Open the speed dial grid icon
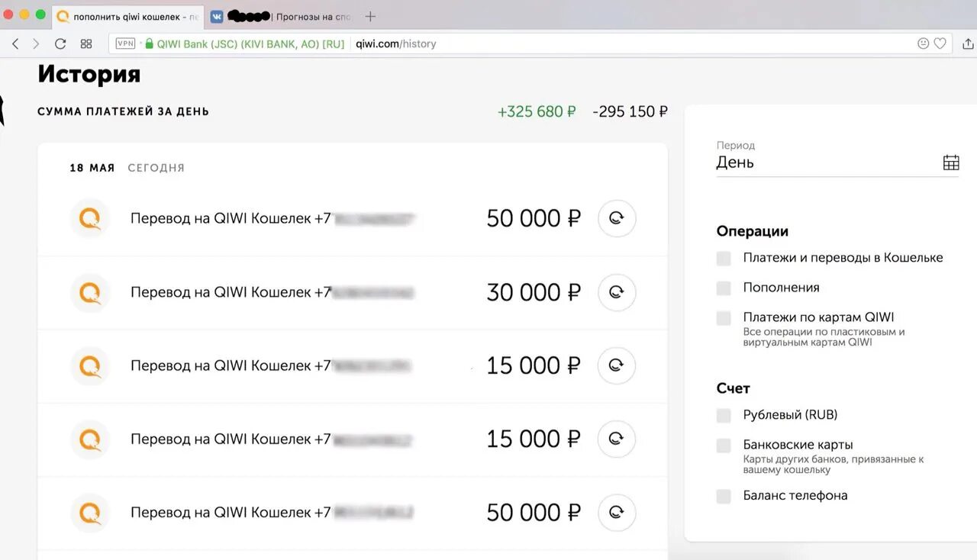 (x=86, y=43)
